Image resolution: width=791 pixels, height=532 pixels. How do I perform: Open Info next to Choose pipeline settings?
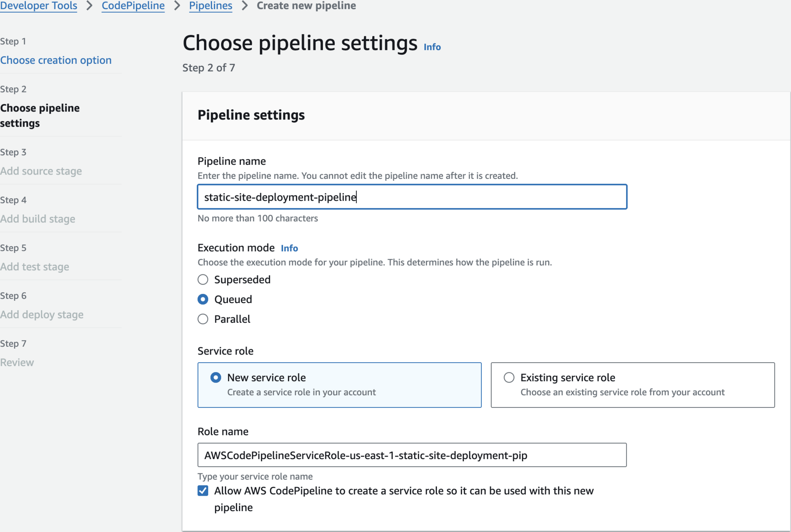432,47
